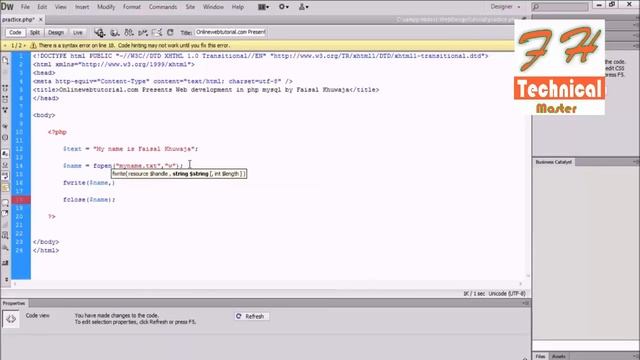Switch to Code view
The image size is (640, 360).
tap(15, 32)
